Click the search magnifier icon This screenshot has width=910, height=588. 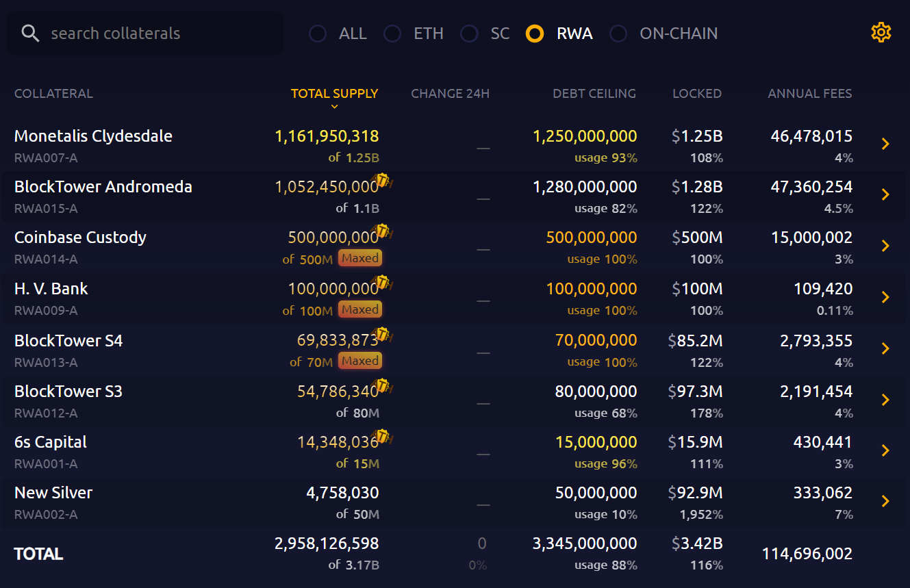click(x=30, y=33)
